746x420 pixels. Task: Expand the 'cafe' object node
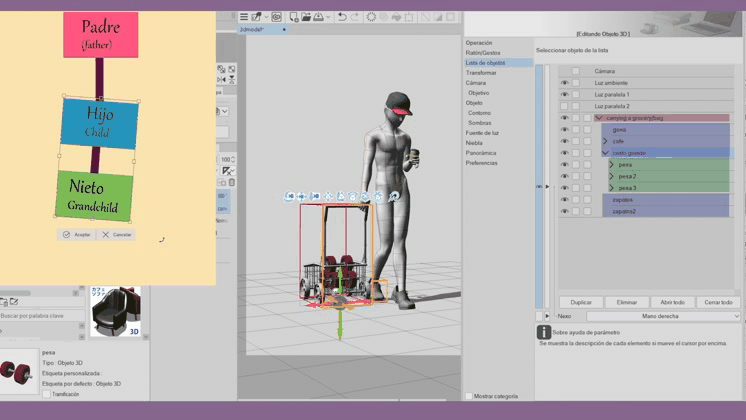[x=605, y=141]
